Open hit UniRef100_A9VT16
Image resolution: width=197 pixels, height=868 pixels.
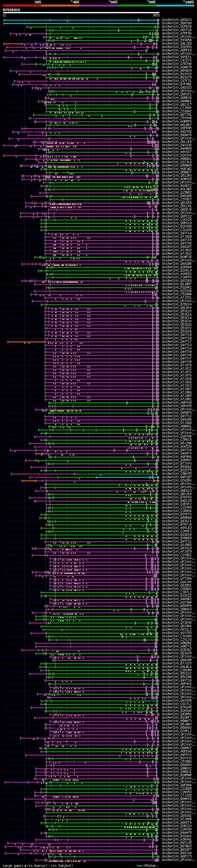tap(177, 30)
